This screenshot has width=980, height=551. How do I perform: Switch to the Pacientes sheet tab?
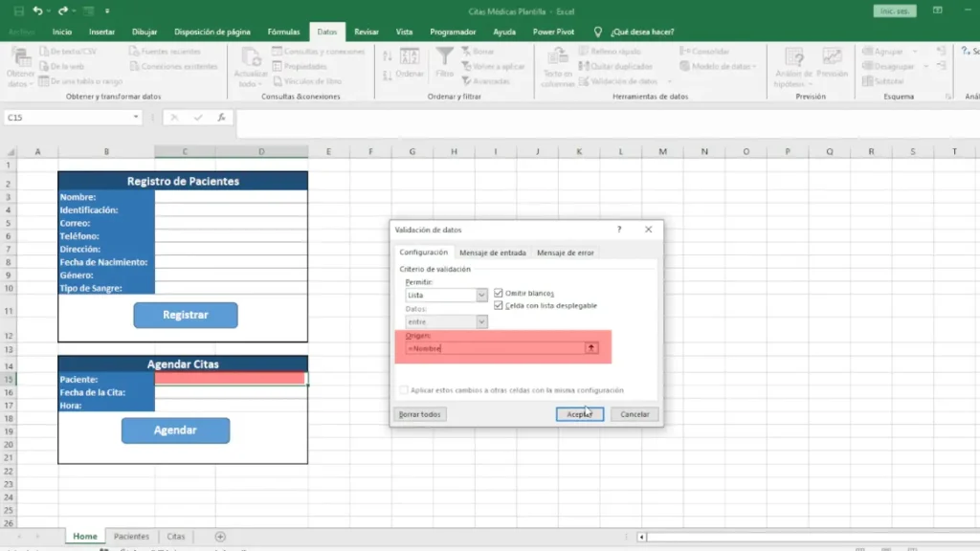131,537
